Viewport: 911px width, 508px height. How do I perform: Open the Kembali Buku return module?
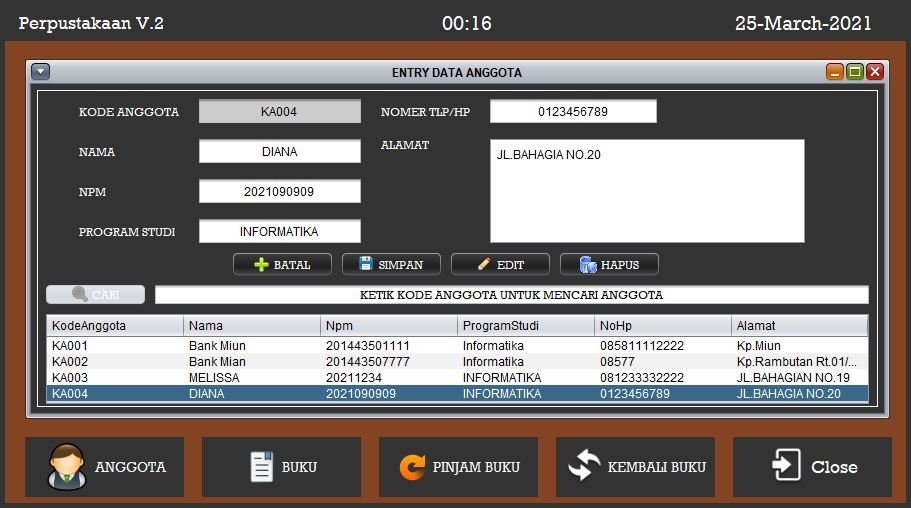[635, 467]
